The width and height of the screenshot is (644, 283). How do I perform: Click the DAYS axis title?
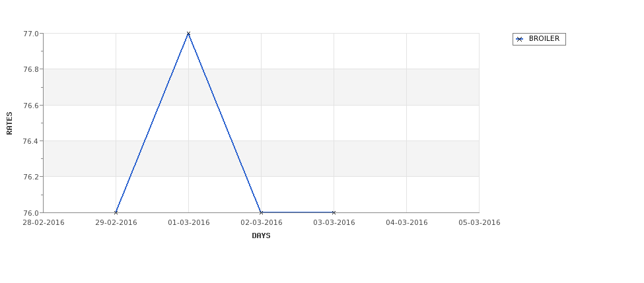[261, 236]
